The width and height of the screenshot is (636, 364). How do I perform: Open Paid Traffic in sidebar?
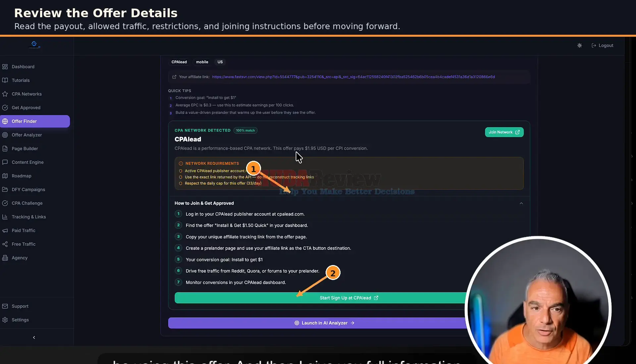pos(35,230)
